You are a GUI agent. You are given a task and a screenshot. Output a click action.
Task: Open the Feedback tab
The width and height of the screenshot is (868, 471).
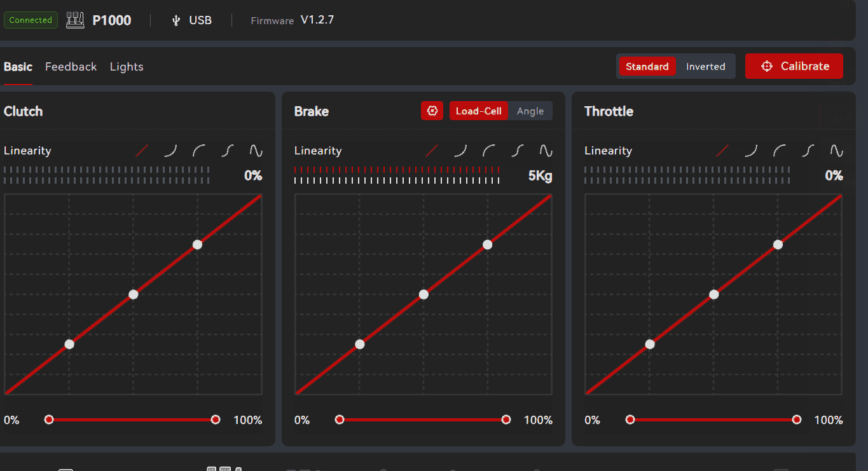click(x=71, y=67)
